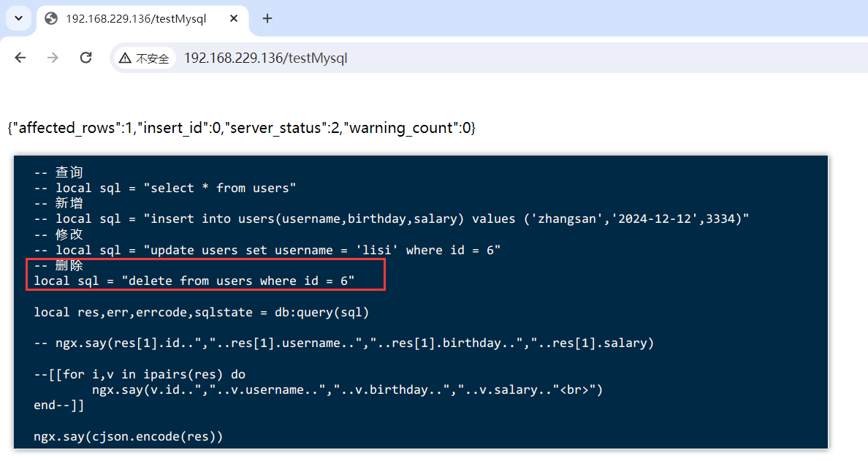
Task: Click the 'ngx.say(v.id' loop body line
Action: [348, 390]
